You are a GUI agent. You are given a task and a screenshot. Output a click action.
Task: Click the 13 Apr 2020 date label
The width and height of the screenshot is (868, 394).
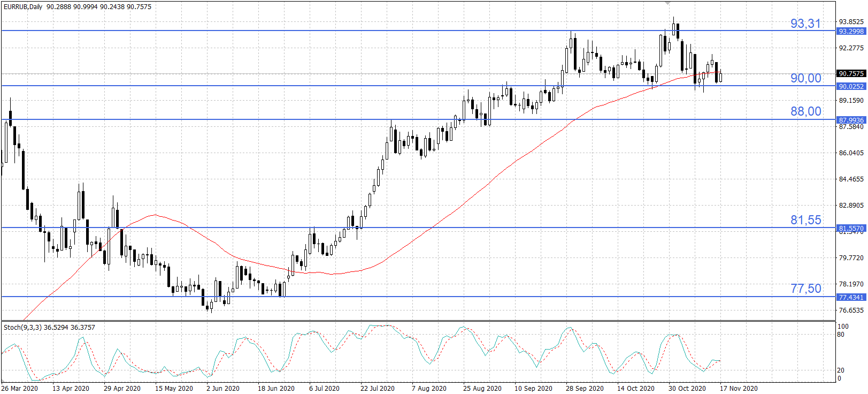point(71,389)
